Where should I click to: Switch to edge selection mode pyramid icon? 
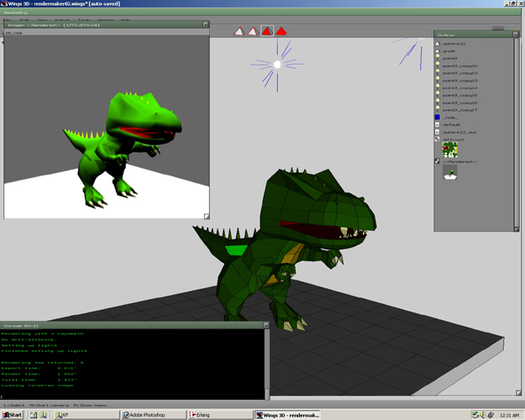click(x=253, y=31)
